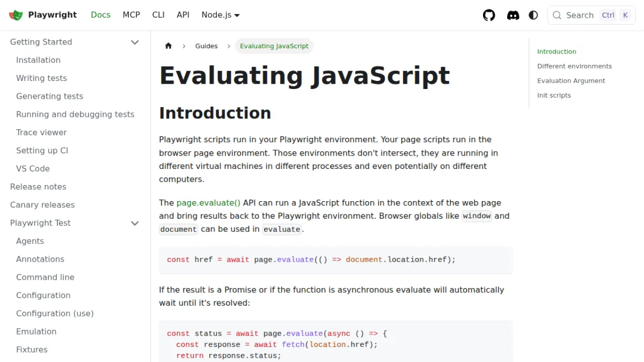Open the GitHub repository icon

point(489,15)
